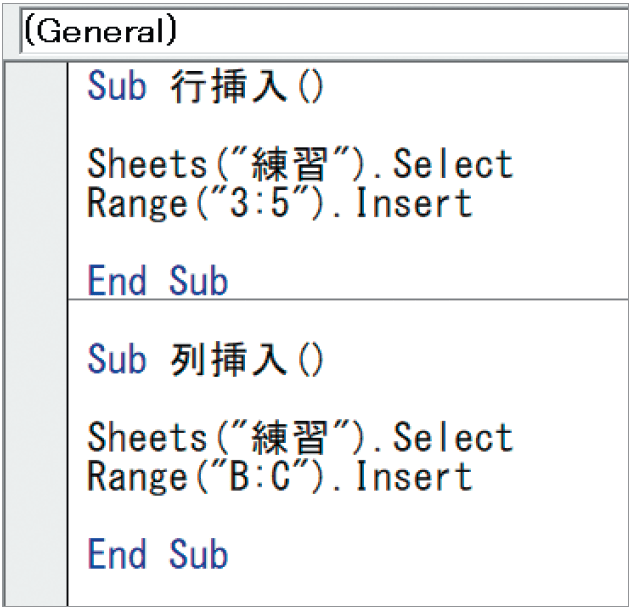The height and width of the screenshot is (610, 631).
Task: Click the Sub 行挿入() declaration line
Action: coord(205,86)
